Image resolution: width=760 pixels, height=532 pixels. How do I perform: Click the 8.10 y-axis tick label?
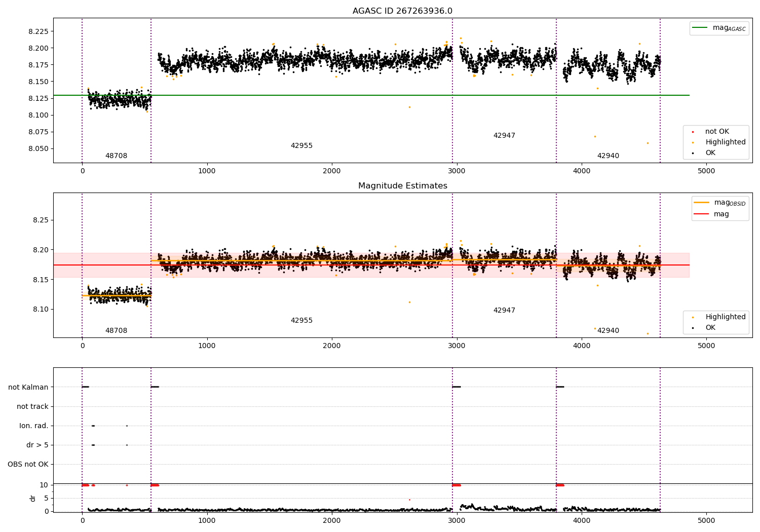tap(41, 310)
